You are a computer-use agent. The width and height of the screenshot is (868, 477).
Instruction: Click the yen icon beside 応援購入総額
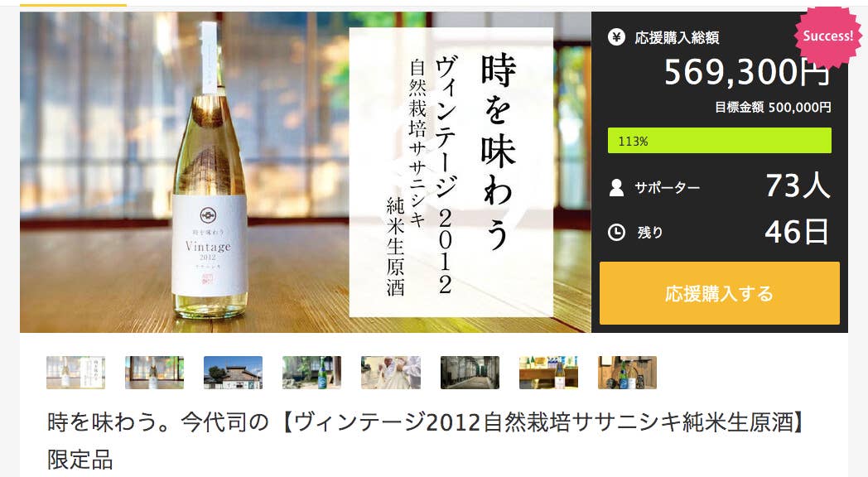(x=616, y=37)
